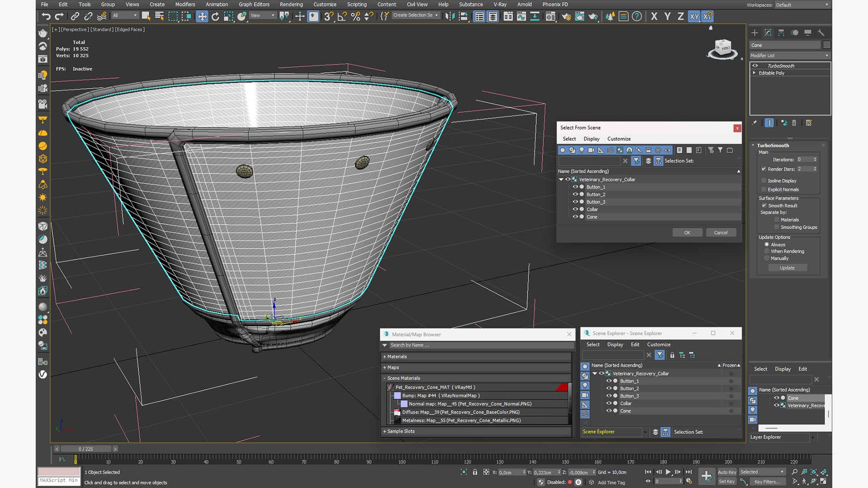Play the animation
The image size is (868, 488).
click(668, 472)
